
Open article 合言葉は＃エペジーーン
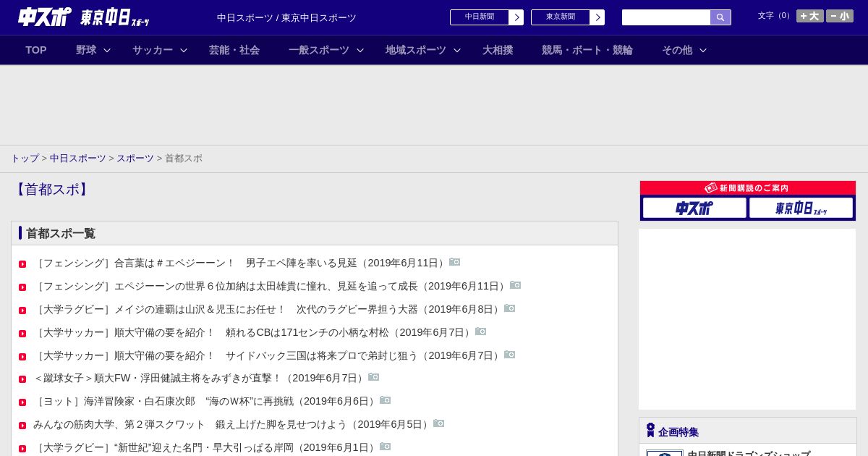click(x=240, y=263)
